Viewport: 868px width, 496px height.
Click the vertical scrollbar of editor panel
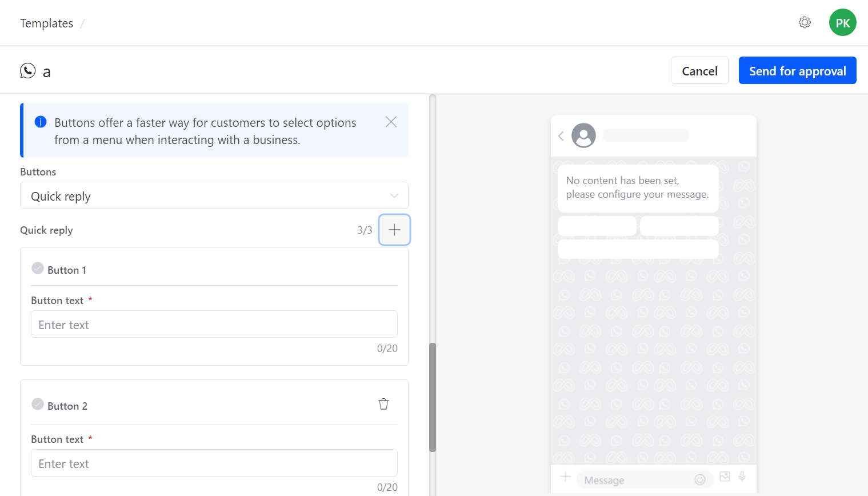[433, 397]
